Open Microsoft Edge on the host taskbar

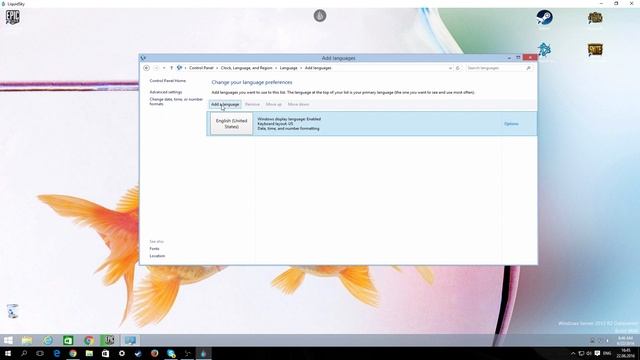pyautogui.click(x=57, y=353)
